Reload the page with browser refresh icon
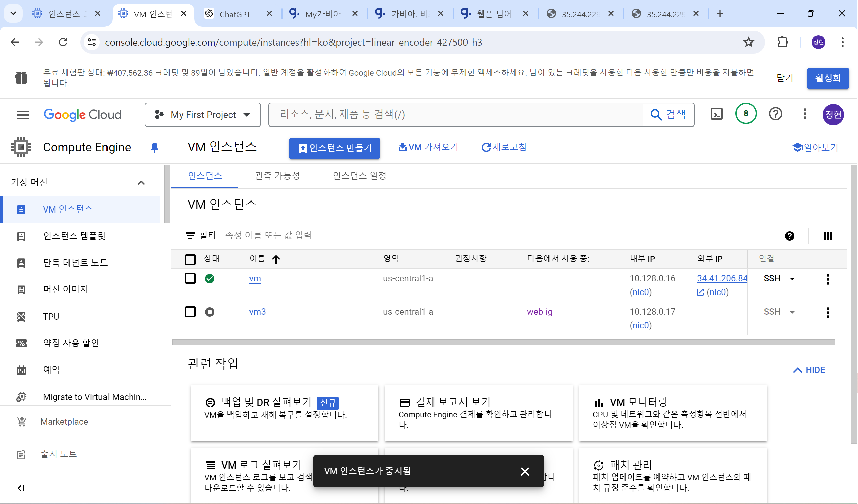Image resolution: width=858 pixels, height=504 pixels. point(63,42)
